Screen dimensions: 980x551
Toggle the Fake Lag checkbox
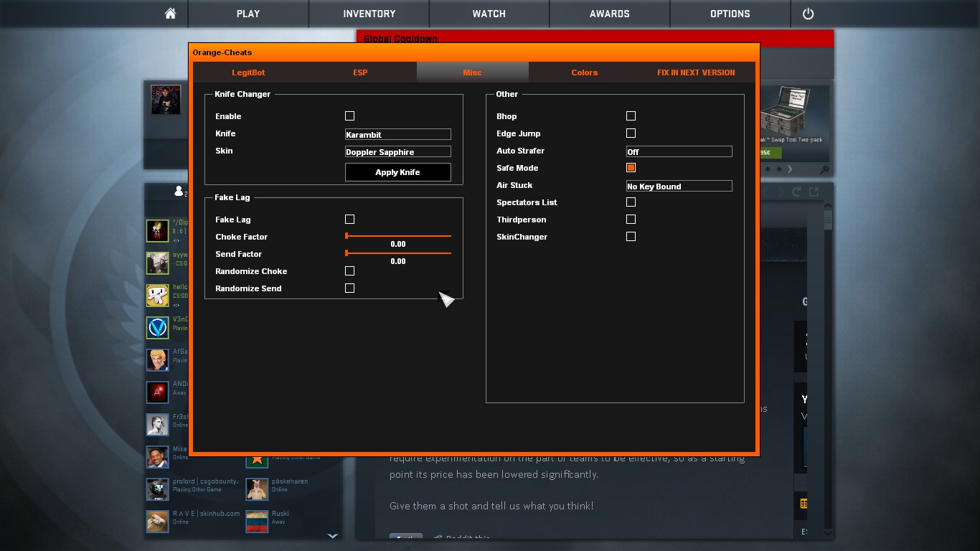coord(349,219)
